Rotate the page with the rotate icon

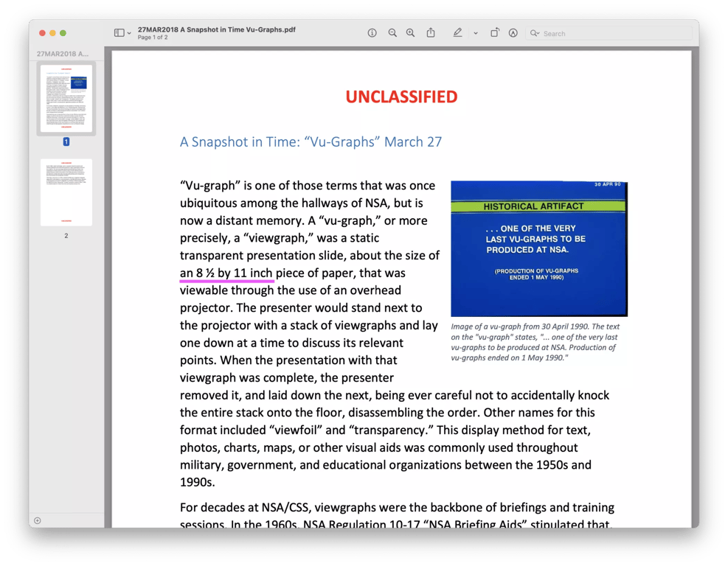[495, 32]
